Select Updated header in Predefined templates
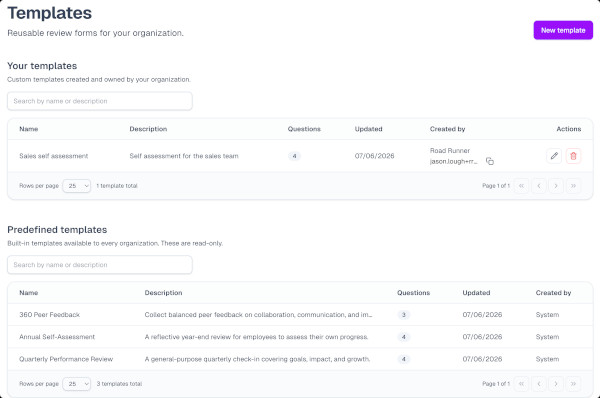Viewport: 600px width, 398px height. 476,293
